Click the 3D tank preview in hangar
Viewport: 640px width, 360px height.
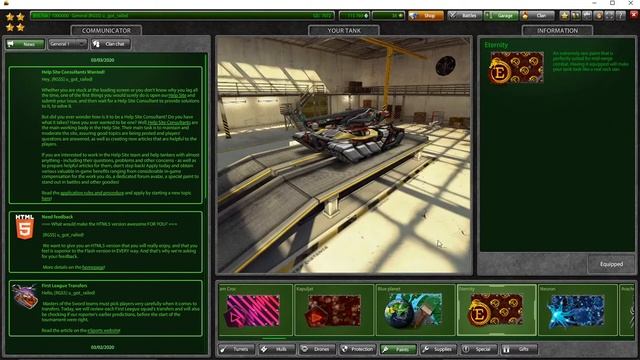[x=344, y=155]
